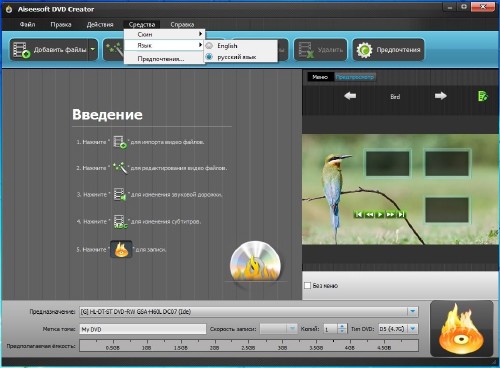Click play button on menu preview
Screen dimensions: 500x368
[380, 214]
